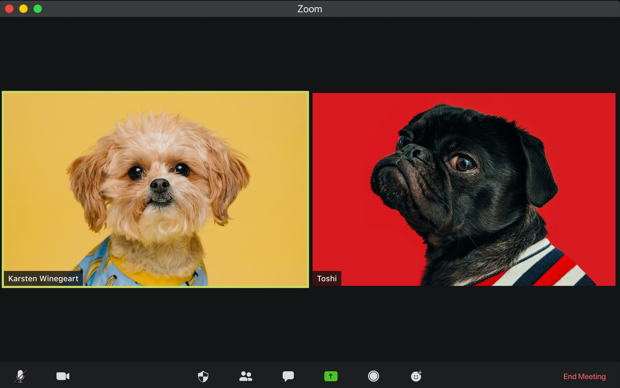Image resolution: width=620 pixels, height=388 pixels.
Task: Open the Participants panel
Action: coord(246,376)
